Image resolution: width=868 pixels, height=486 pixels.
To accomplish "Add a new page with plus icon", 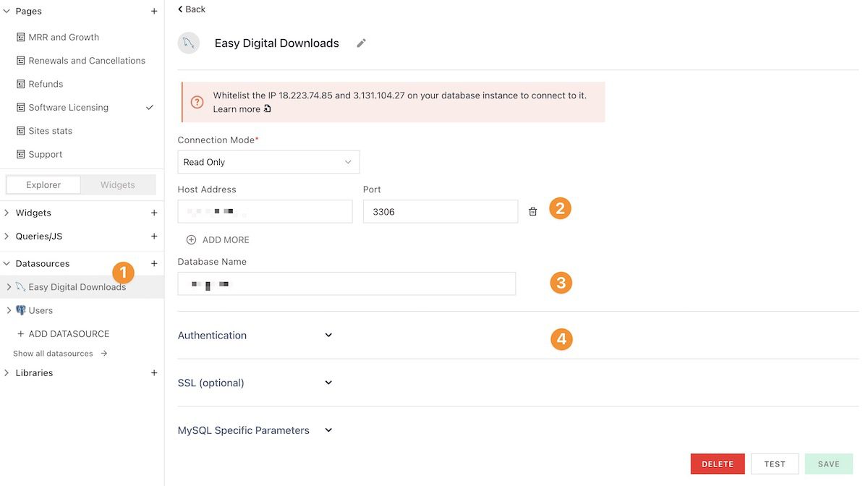I will tap(154, 12).
